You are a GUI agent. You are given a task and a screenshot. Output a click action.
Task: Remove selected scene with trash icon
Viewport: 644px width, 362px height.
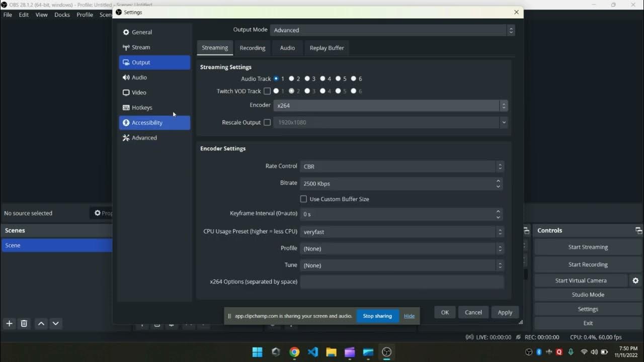click(x=24, y=323)
